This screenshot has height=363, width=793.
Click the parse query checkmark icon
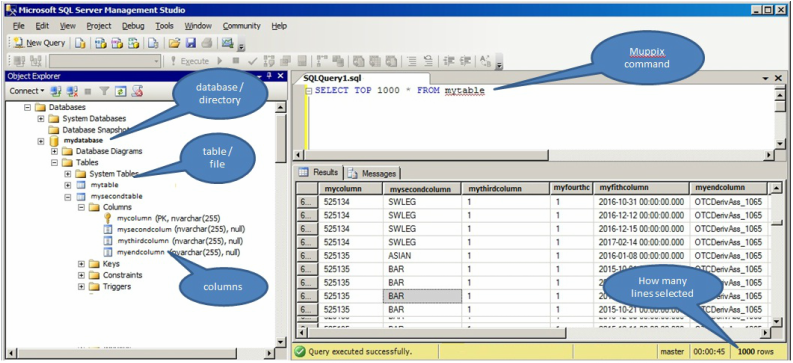252,61
